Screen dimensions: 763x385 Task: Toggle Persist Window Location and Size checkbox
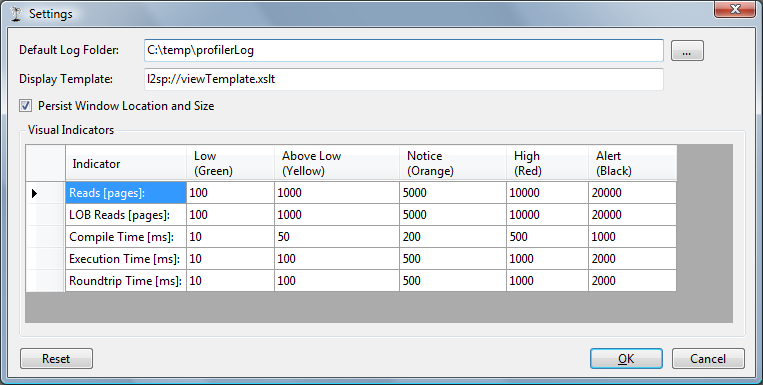[26, 106]
